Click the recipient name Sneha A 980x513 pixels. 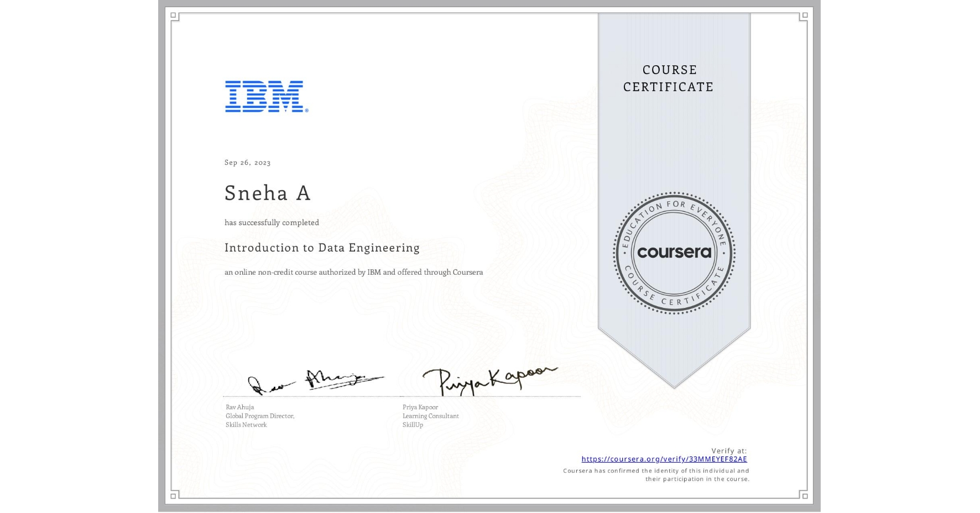click(x=267, y=193)
